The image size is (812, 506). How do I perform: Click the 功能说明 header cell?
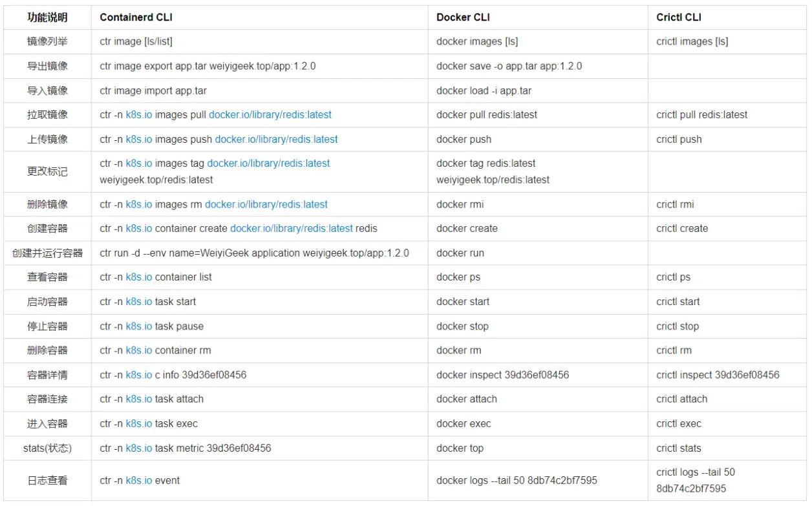click(47, 17)
